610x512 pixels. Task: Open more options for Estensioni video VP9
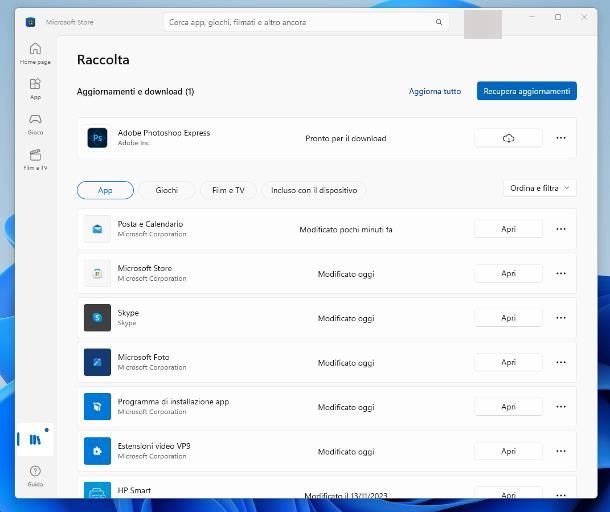point(561,451)
